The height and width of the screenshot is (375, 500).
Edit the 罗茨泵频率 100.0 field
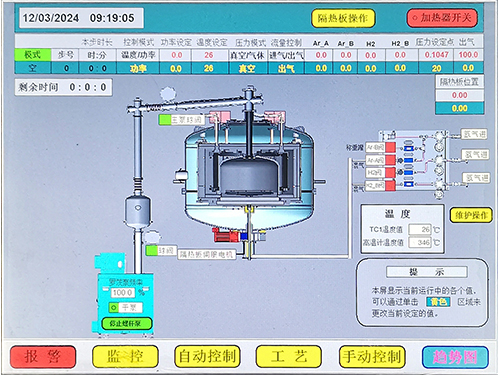tap(123, 292)
